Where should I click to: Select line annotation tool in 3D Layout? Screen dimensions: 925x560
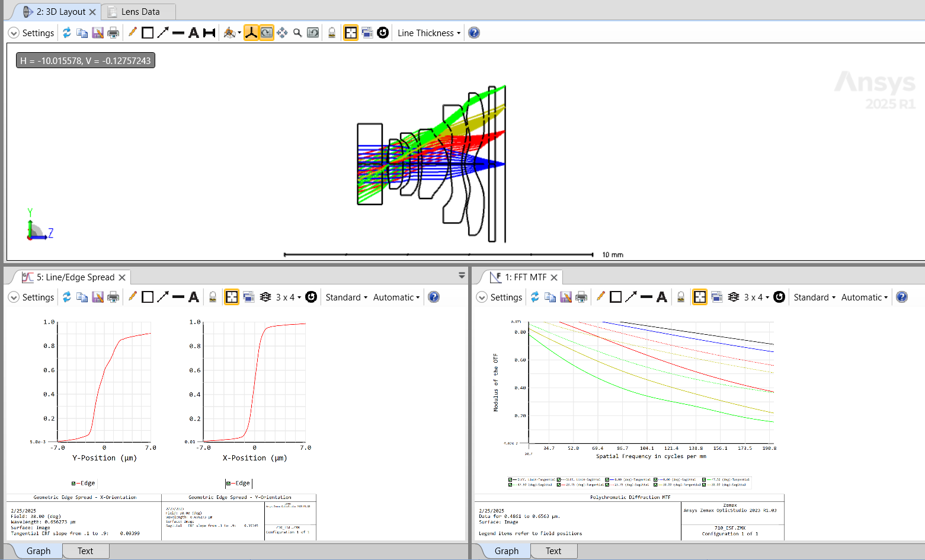point(178,33)
